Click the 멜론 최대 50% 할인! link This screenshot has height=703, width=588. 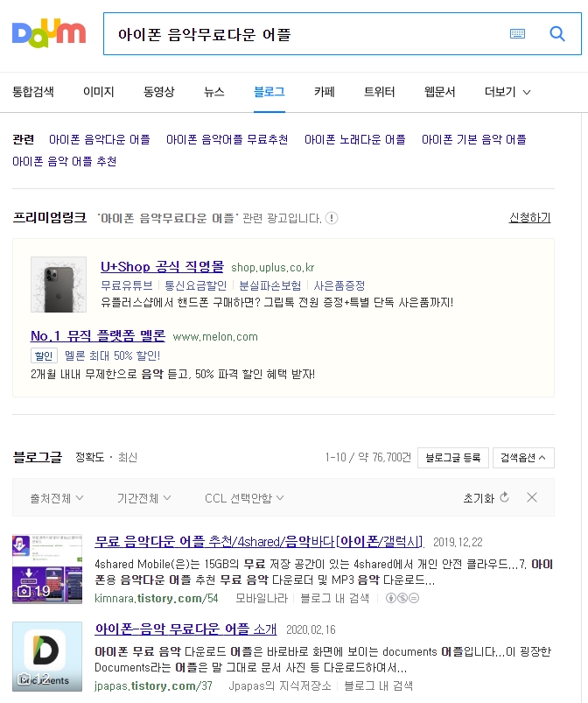113,355
